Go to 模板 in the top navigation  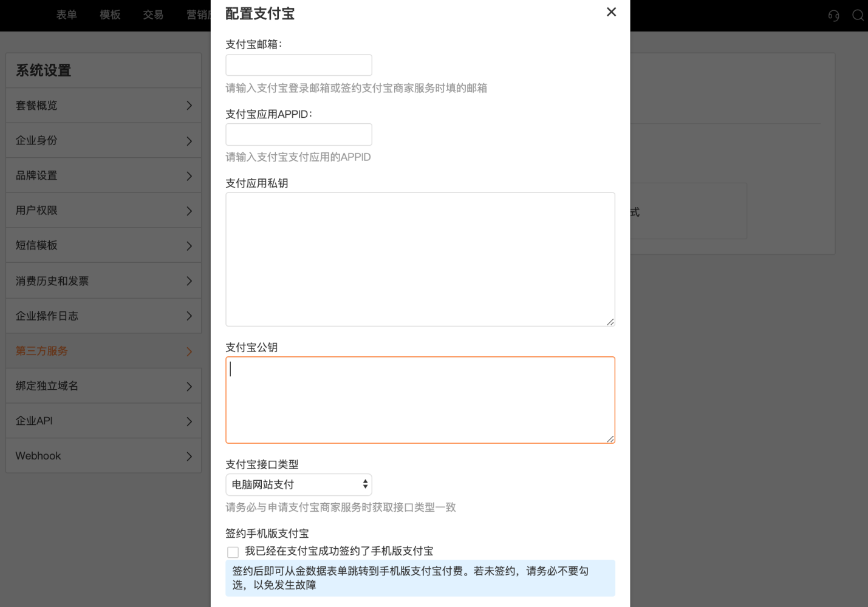click(x=110, y=15)
